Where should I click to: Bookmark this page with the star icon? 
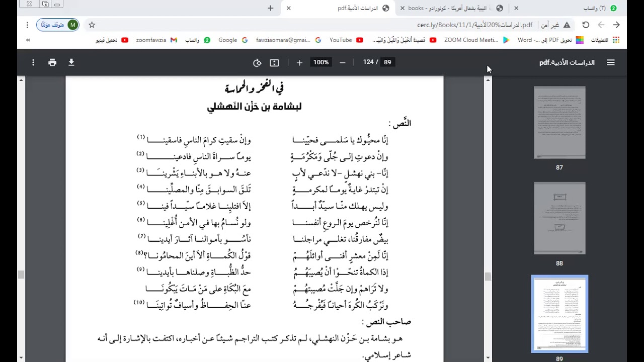point(92,25)
